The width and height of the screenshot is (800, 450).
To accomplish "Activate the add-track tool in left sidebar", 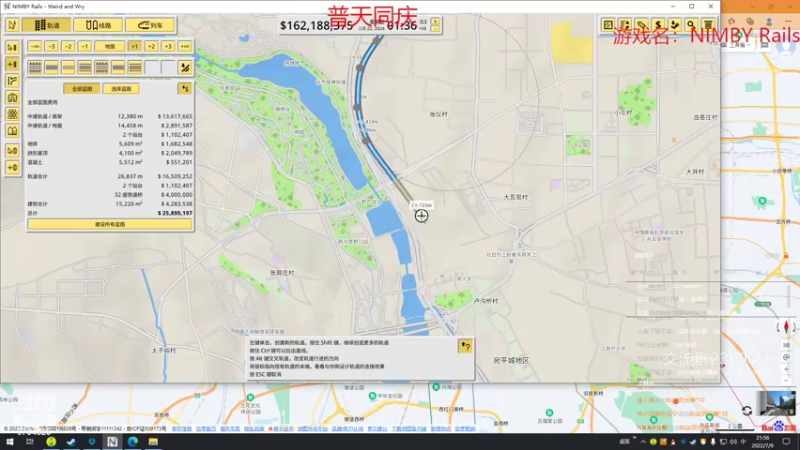I will [x=12, y=64].
